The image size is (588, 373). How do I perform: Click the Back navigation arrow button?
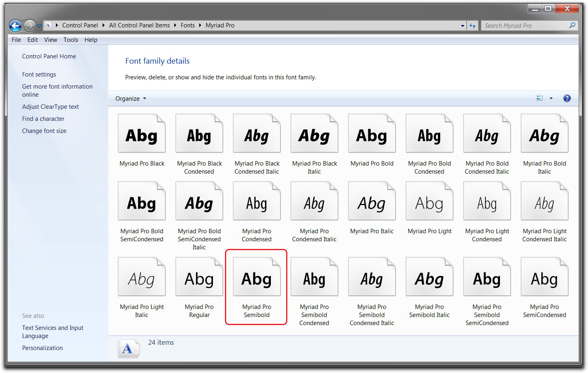(x=15, y=26)
